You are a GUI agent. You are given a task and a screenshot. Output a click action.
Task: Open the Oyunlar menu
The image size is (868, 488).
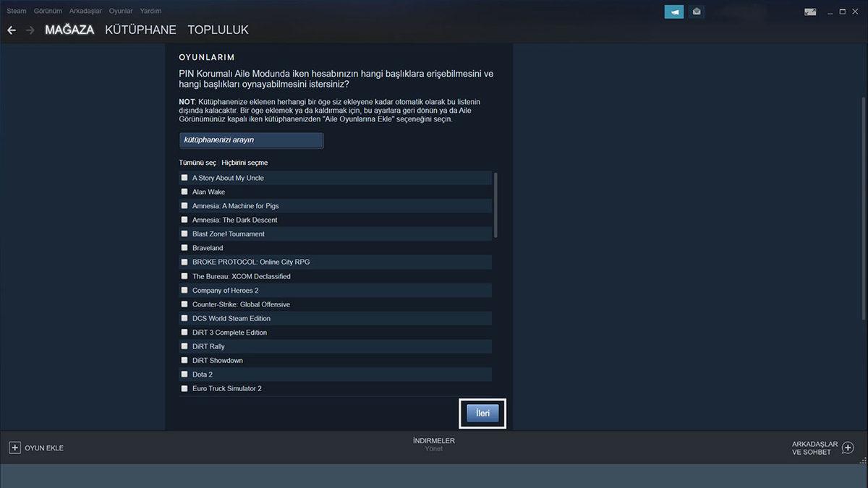pyautogui.click(x=120, y=10)
